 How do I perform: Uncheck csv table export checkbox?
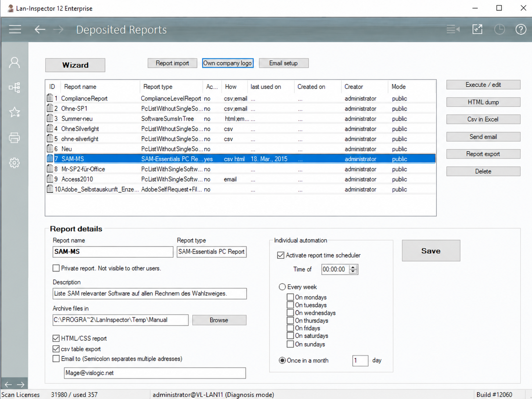click(x=56, y=349)
